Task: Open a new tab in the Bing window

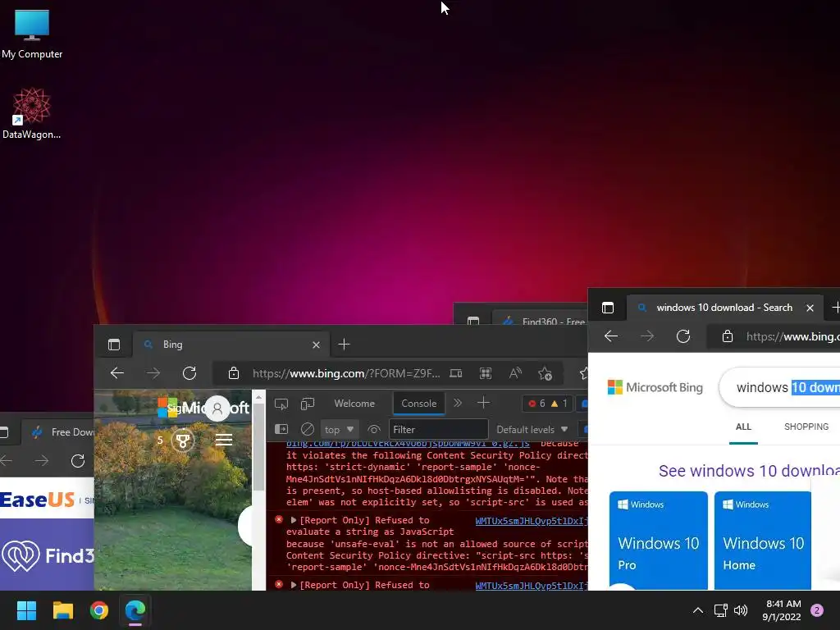Action: [x=344, y=345]
